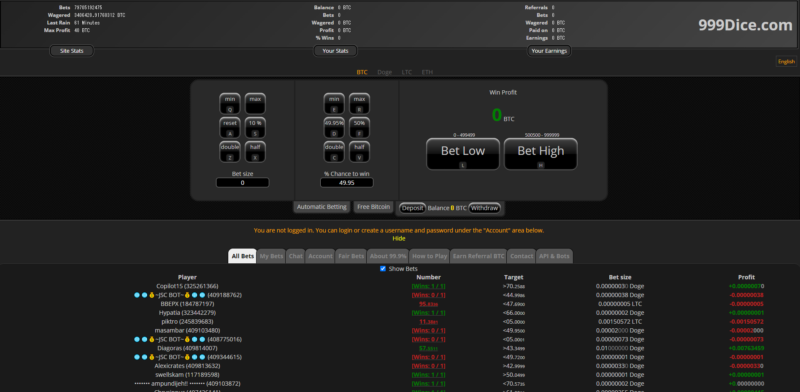Screen dimensions: 800x392
Task: Click the Deposit button
Action: (x=412, y=208)
